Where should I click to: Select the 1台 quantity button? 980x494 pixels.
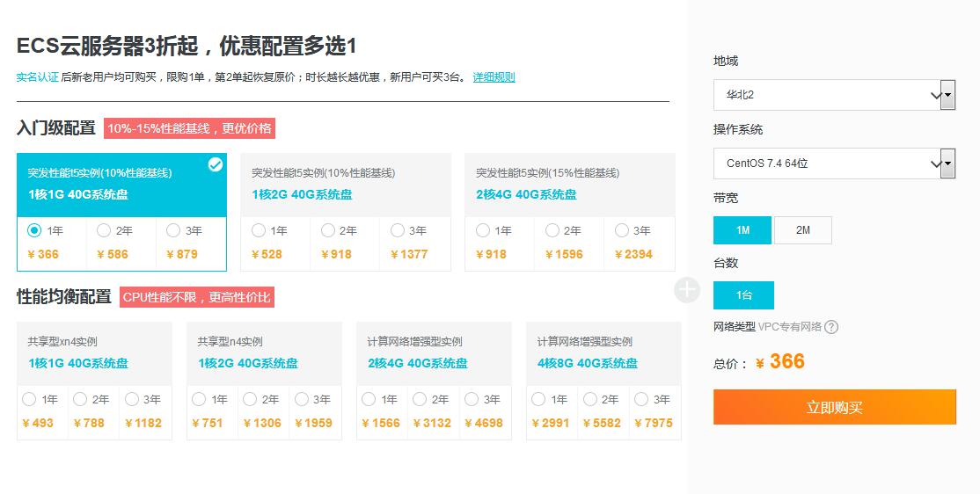[743, 295]
